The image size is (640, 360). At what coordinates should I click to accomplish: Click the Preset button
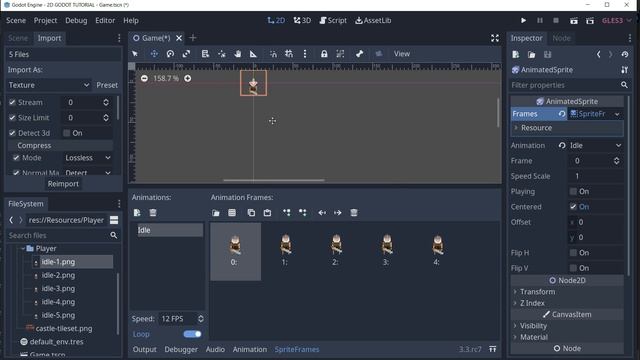point(107,85)
